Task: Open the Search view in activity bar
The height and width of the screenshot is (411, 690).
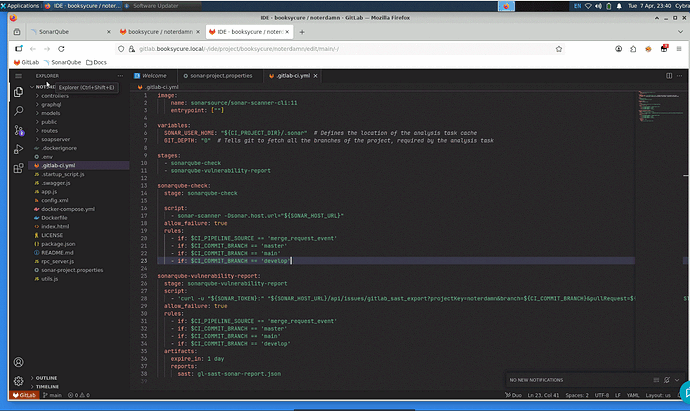Action: click(x=18, y=110)
